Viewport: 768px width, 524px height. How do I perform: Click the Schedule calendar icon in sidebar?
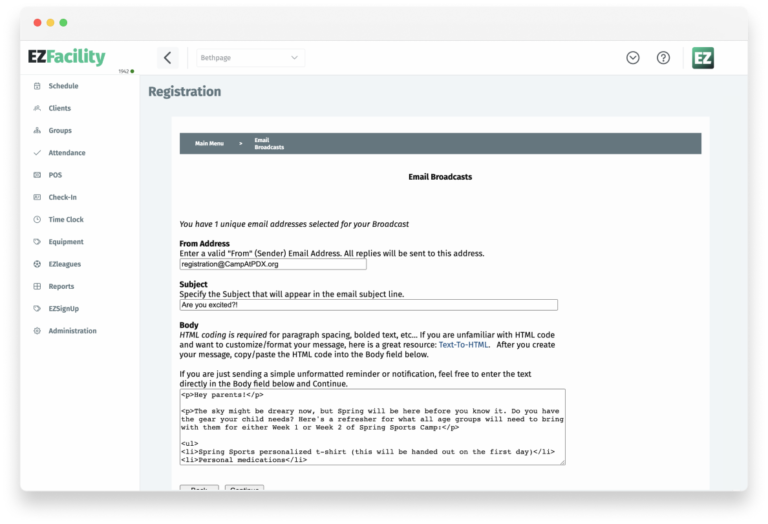click(37, 86)
